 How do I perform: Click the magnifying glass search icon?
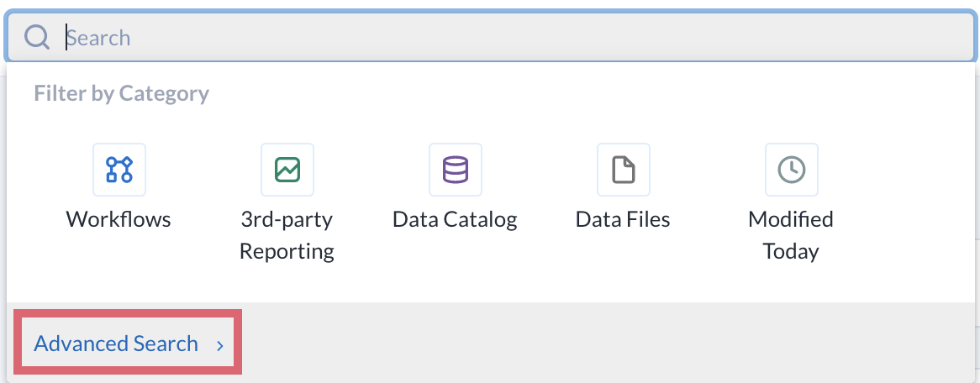point(37,37)
